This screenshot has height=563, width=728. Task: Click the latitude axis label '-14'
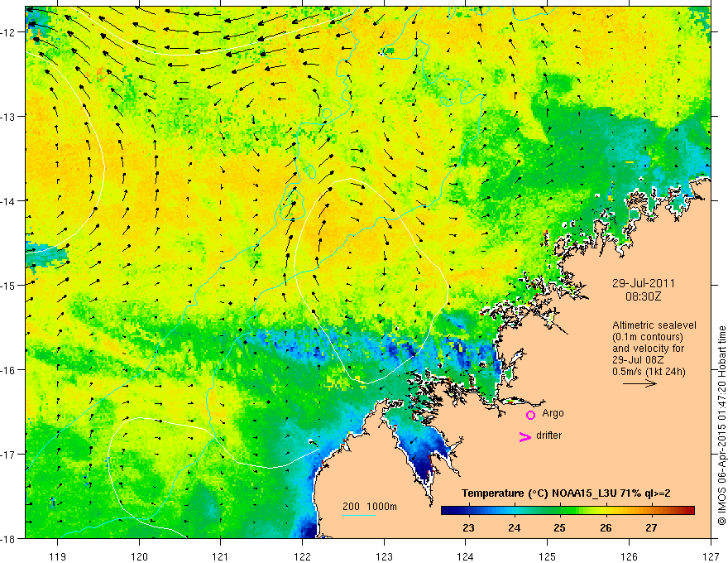(x=8, y=200)
